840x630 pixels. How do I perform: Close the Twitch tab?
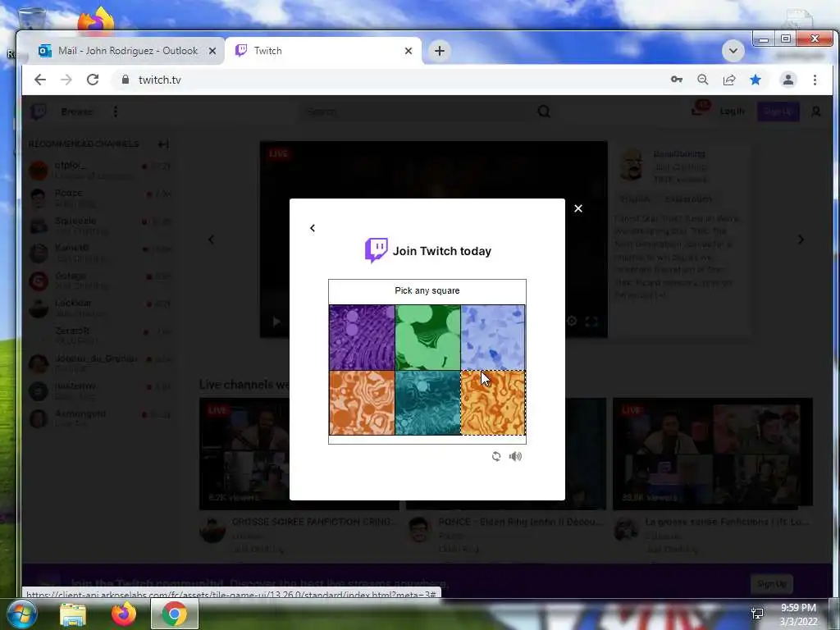tap(409, 51)
